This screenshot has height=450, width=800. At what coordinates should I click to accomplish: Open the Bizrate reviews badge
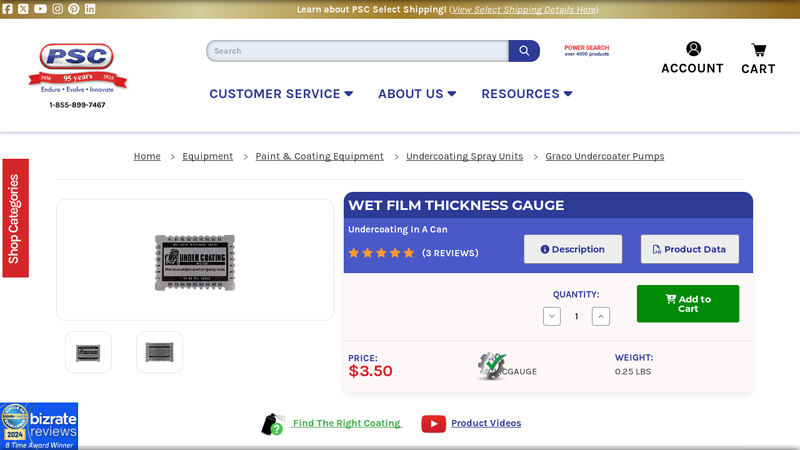pyautogui.click(x=39, y=426)
